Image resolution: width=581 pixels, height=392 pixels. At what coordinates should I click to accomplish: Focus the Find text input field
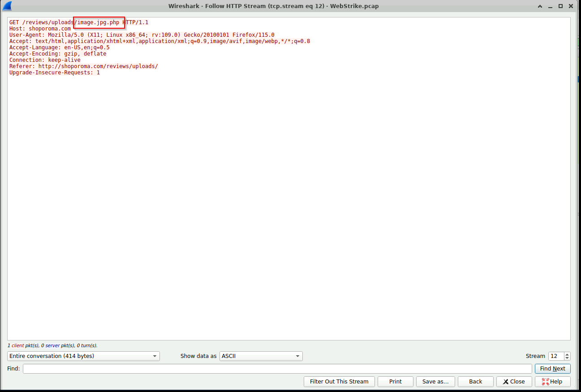point(277,369)
